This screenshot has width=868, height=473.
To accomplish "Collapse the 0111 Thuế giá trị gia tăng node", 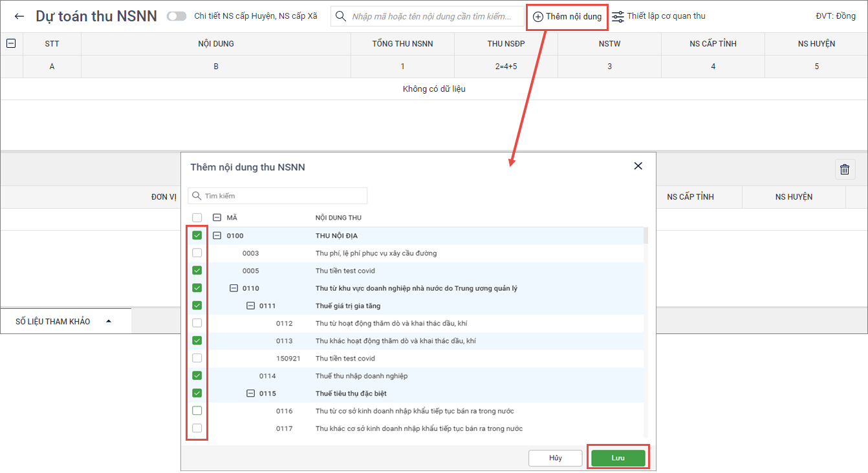I will [x=250, y=306].
